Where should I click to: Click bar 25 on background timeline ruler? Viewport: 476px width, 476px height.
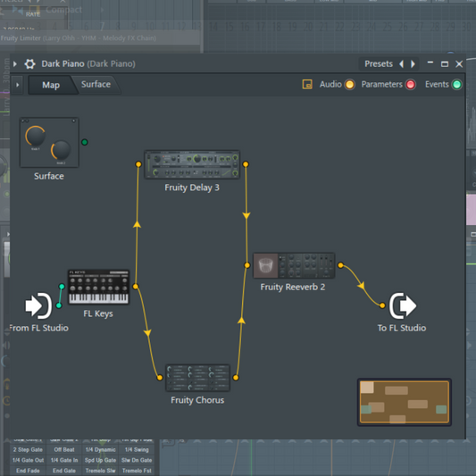(387, 27)
